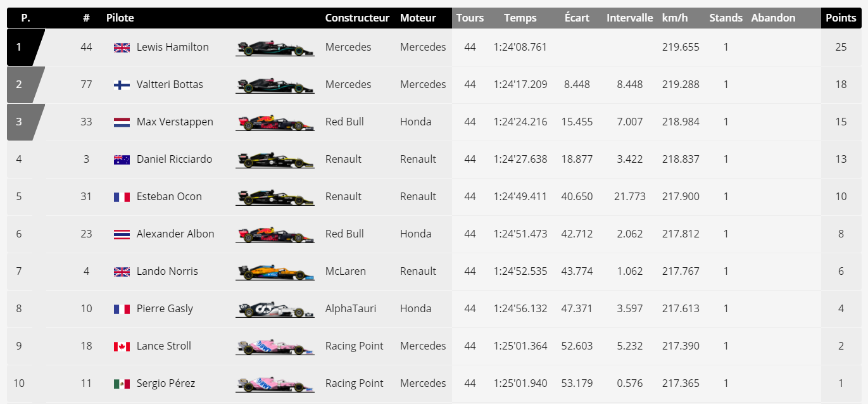Click the Points column header
868x404 pixels.
click(841, 18)
